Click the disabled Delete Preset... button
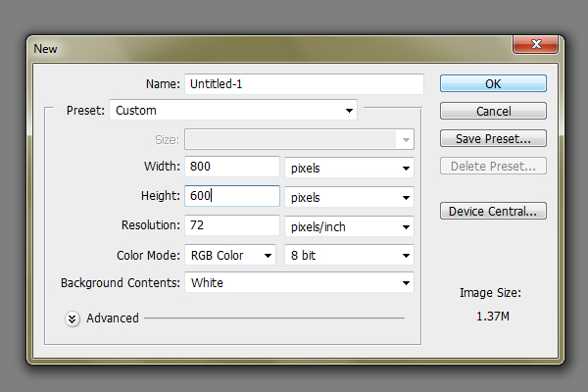The height and width of the screenshot is (392, 588). [493, 166]
